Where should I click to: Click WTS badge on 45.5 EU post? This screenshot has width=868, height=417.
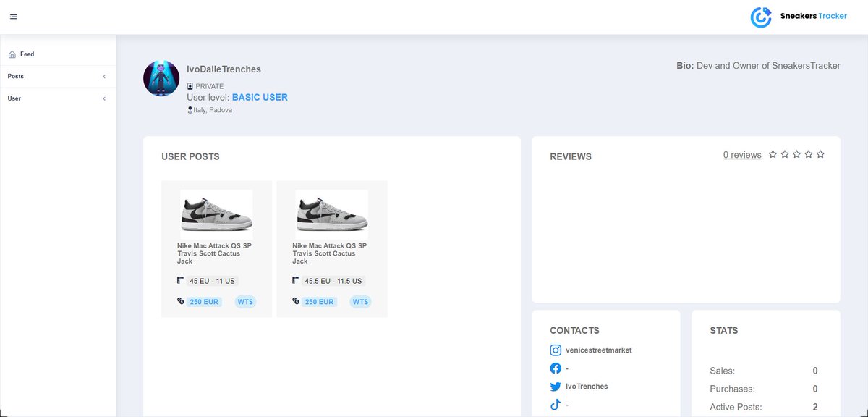[x=360, y=302]
